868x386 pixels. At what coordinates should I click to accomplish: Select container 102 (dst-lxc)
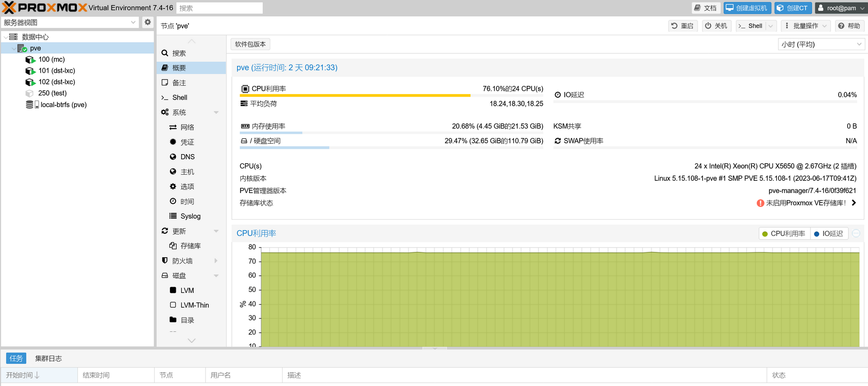click(x=57, y=82)
